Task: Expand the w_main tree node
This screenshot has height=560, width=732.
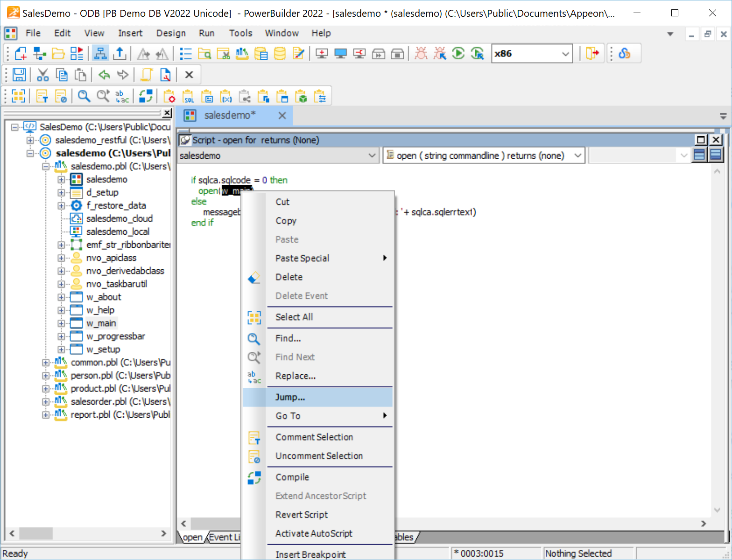Action: tap(61, 323)
